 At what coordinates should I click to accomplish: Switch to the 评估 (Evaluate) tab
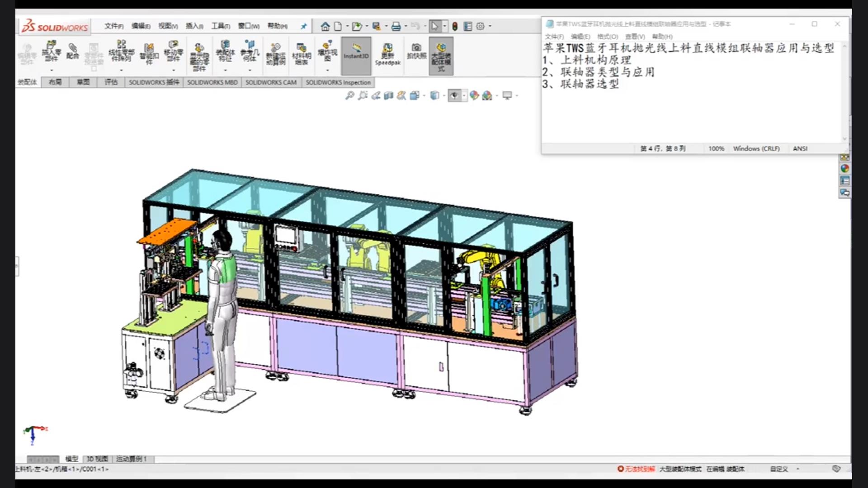pyautogui.click(x=111, y=82)
